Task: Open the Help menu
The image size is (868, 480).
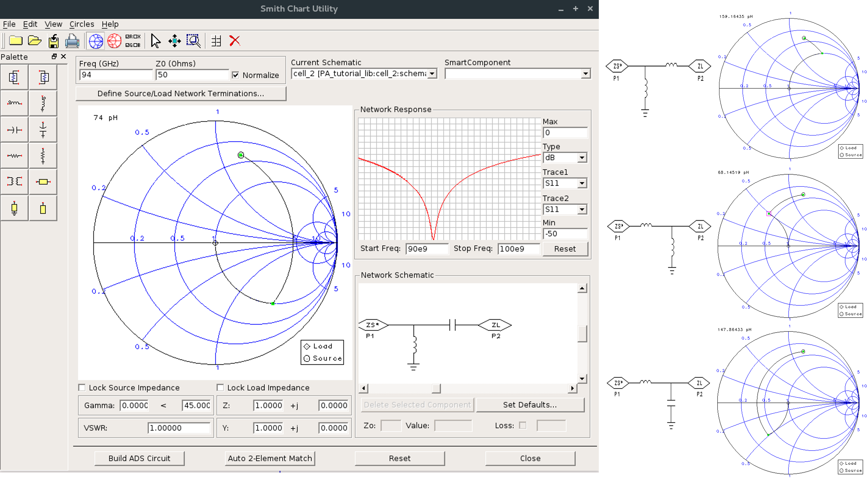Action: (x=110, y=24)
